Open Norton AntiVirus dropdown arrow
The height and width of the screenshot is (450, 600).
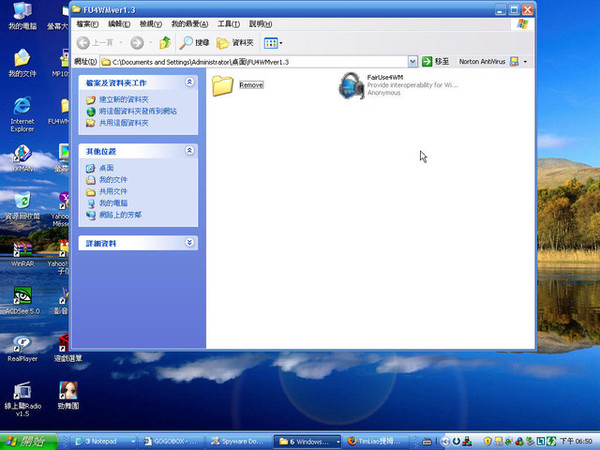525,62
